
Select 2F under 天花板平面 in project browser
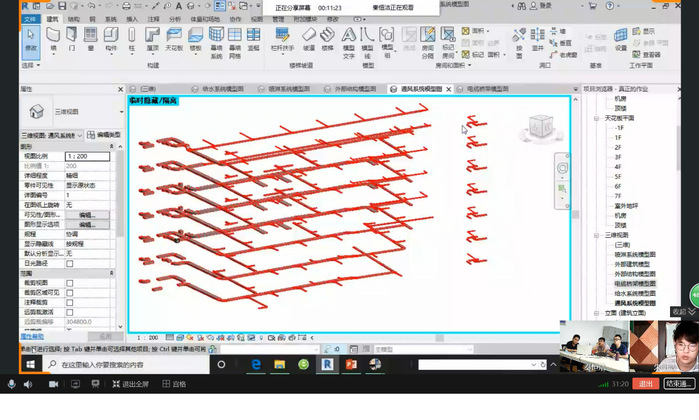click(619, 147)
